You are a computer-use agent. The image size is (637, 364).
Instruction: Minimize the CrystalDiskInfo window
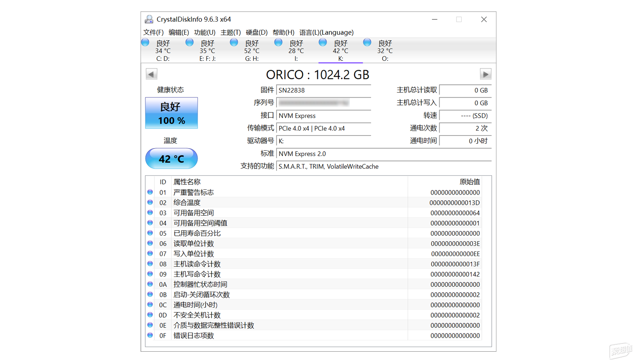tap(434, 19)
